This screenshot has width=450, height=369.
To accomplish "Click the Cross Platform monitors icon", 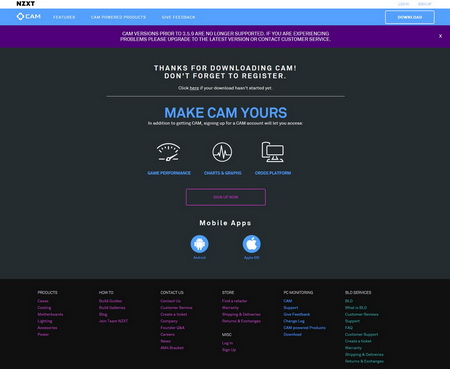I will (273, 152).
